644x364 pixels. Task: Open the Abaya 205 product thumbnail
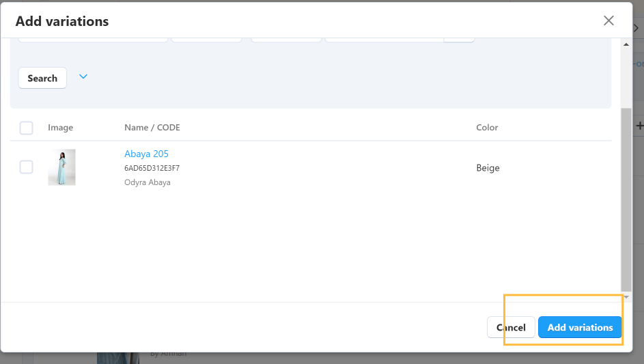tap(61, 167)
